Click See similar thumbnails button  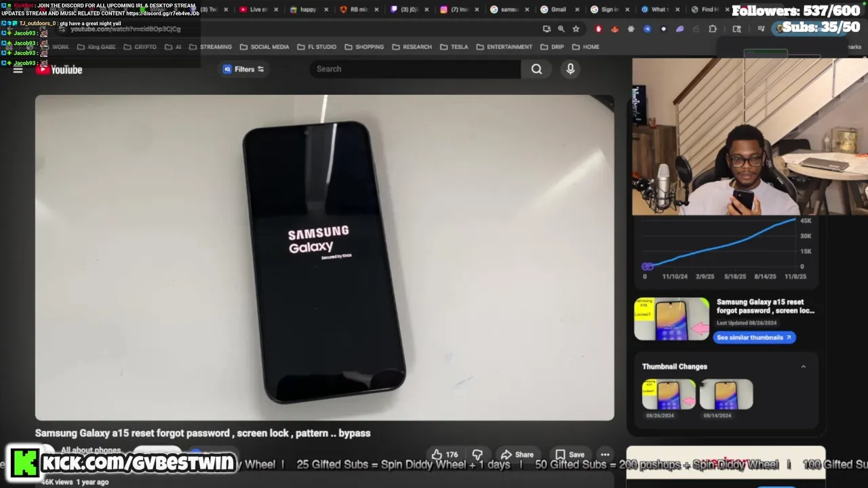pos(753,338)
